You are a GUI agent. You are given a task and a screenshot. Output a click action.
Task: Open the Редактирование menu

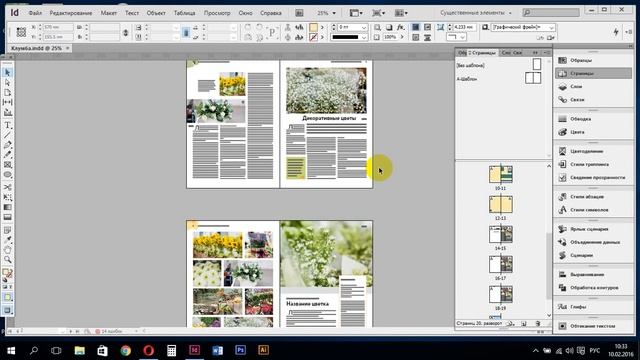coord(71,13)
